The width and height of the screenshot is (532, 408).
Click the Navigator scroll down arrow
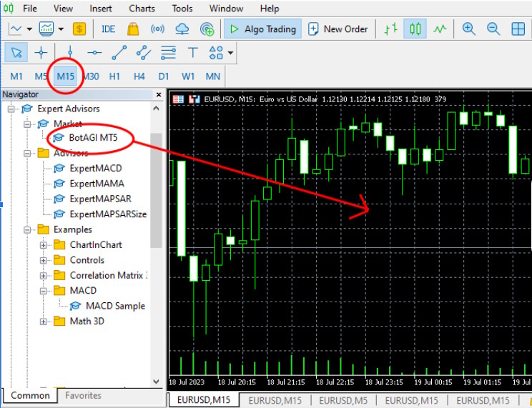click(157, 382)
